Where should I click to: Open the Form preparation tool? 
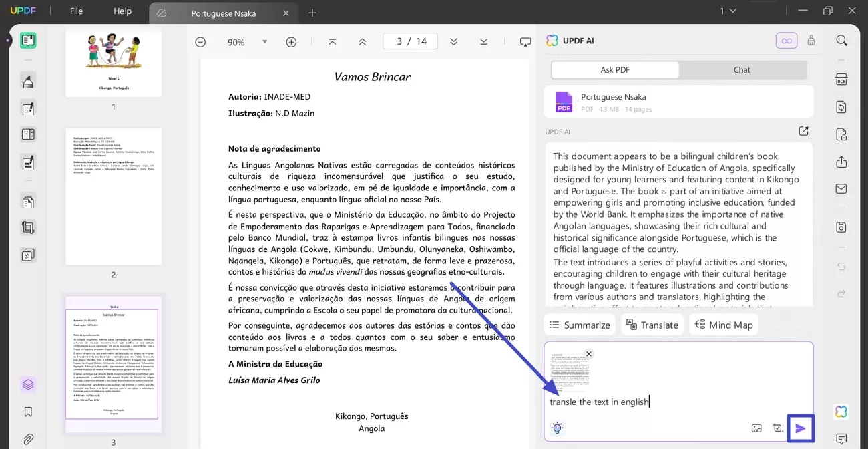click(28, 162)
